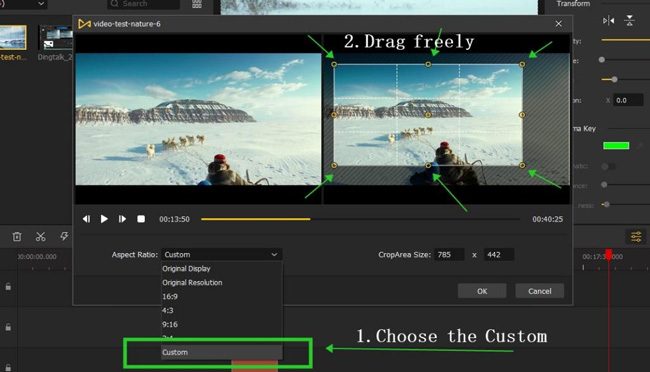The image size is (650, 372).
Task: Click the trash delete icon in timeline toolbar
Action: pos(17,236)
